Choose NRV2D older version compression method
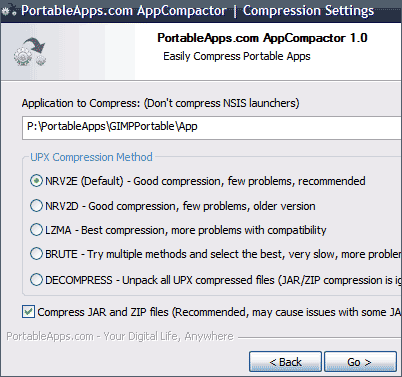Image resolution: width=402 pixels, height=377 pixels. [x=36, y=206]
